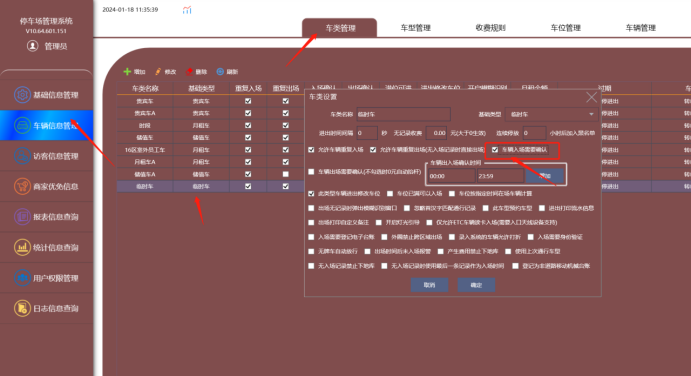
Task: Check 出场打印自定义备注 option
Action: coord(312,223)
